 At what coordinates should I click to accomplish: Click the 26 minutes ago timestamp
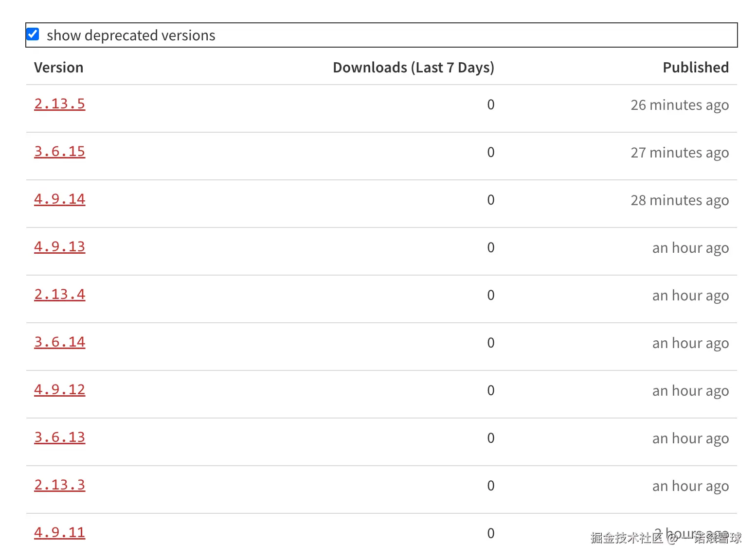tap(679, 105)
